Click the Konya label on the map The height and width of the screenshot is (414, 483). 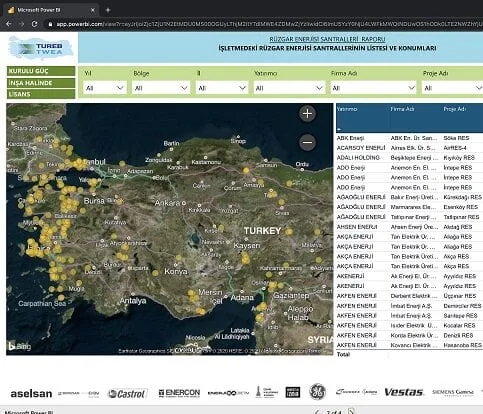[176, 271]
